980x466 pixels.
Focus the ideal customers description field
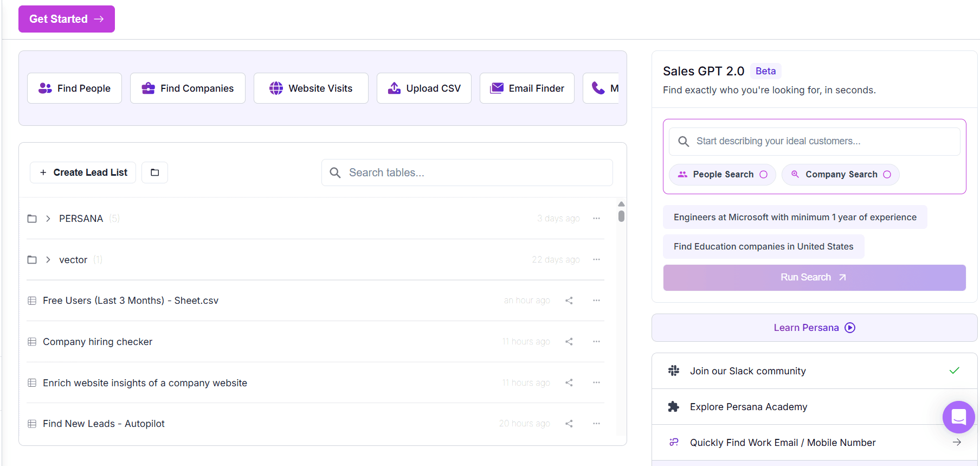pyautogui.click(x=814, y=142)
